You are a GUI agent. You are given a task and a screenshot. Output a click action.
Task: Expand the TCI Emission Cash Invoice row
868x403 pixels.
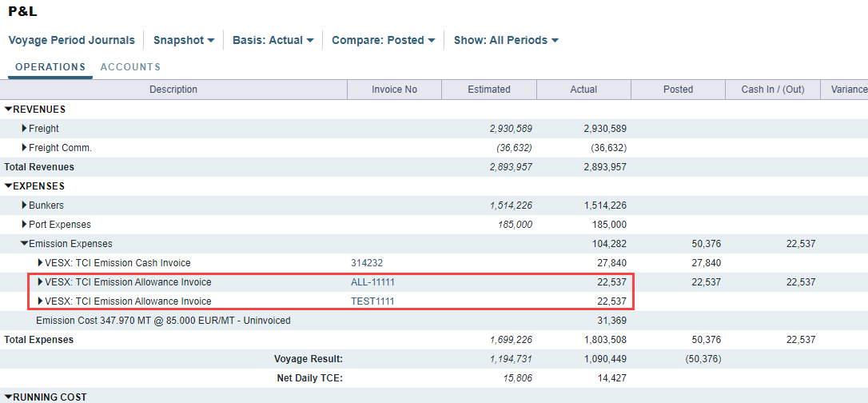point(41,263)
